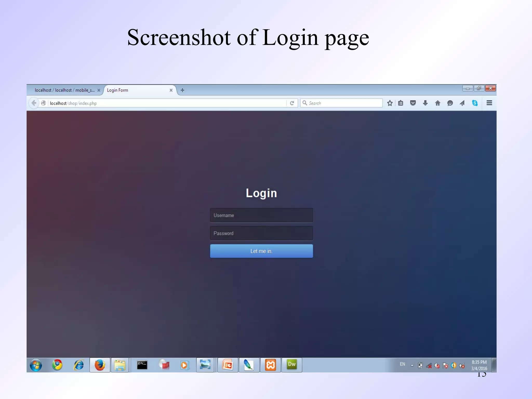This screenshot has height=399, width=532.
Task: Bookmark this page with the star icon
Action: pos(390,103)
